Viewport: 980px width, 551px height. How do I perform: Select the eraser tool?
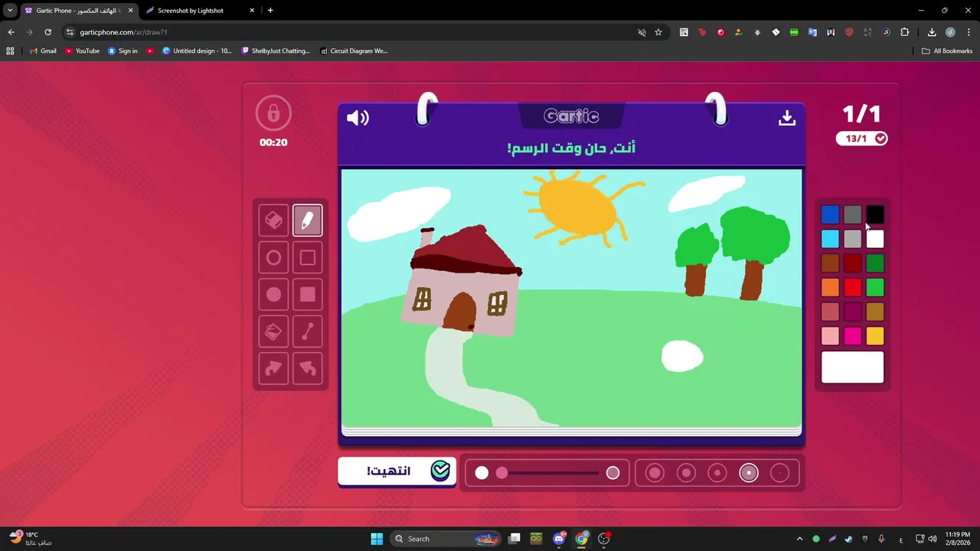tap(273, 220)
